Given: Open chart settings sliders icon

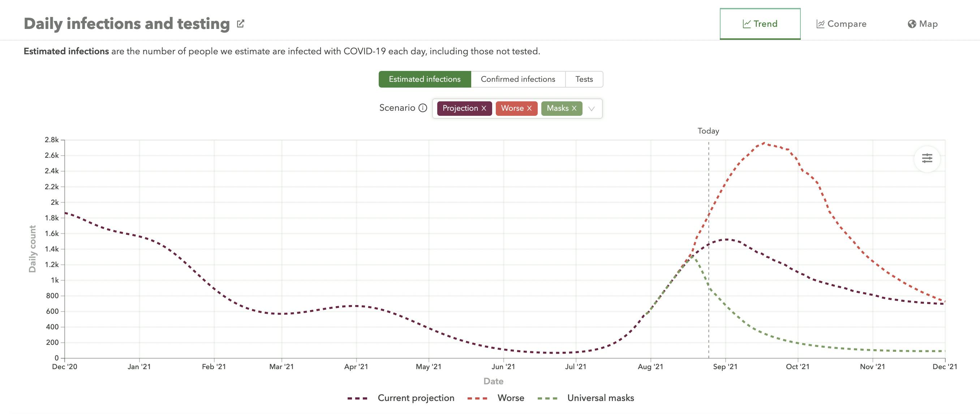Looking at the screenshot, I should pos(927,159).
